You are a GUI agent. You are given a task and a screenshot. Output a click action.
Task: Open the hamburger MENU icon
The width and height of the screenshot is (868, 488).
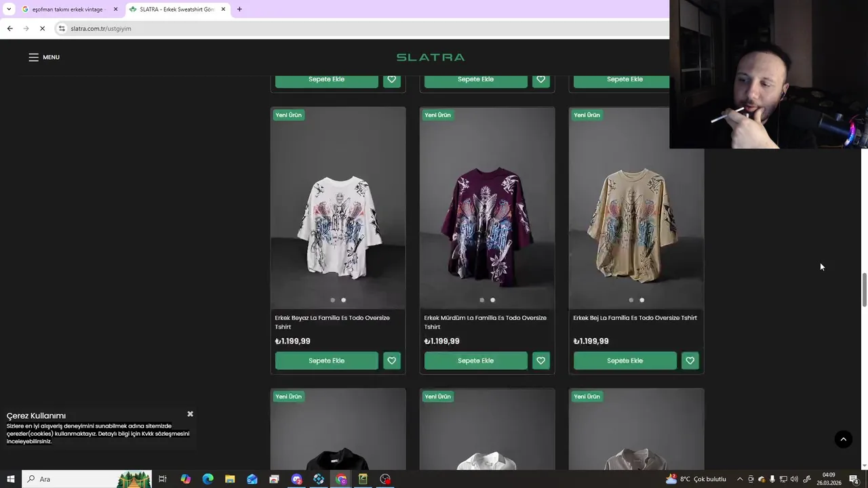pyautogui.click(x=33, y=57)
